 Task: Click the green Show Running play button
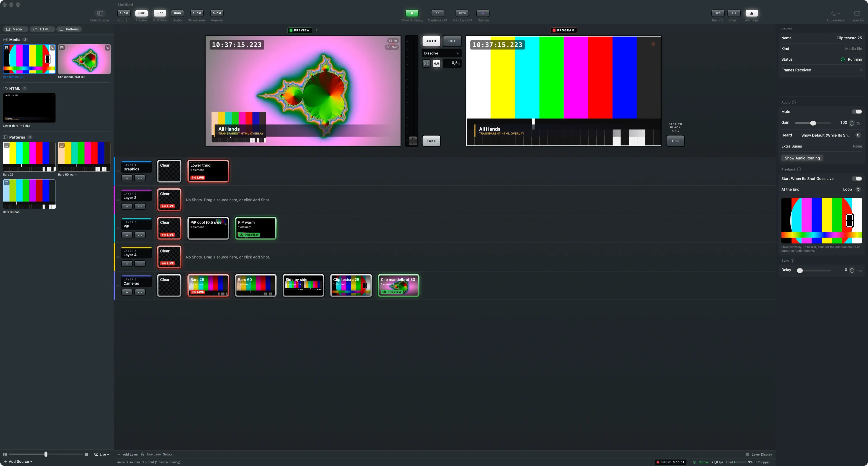pyautogui.click(x=412, y=13)
